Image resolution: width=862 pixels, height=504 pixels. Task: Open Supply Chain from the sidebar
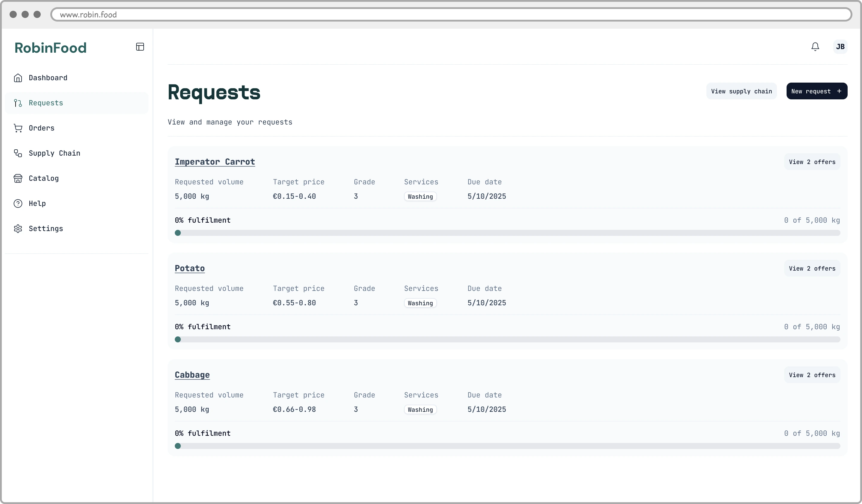pyautogui.click(x=77, y=153)
